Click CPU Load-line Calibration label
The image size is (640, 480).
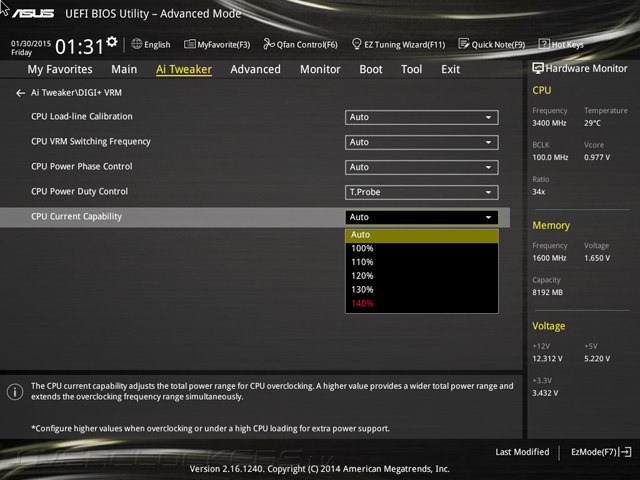pos(82,117)
